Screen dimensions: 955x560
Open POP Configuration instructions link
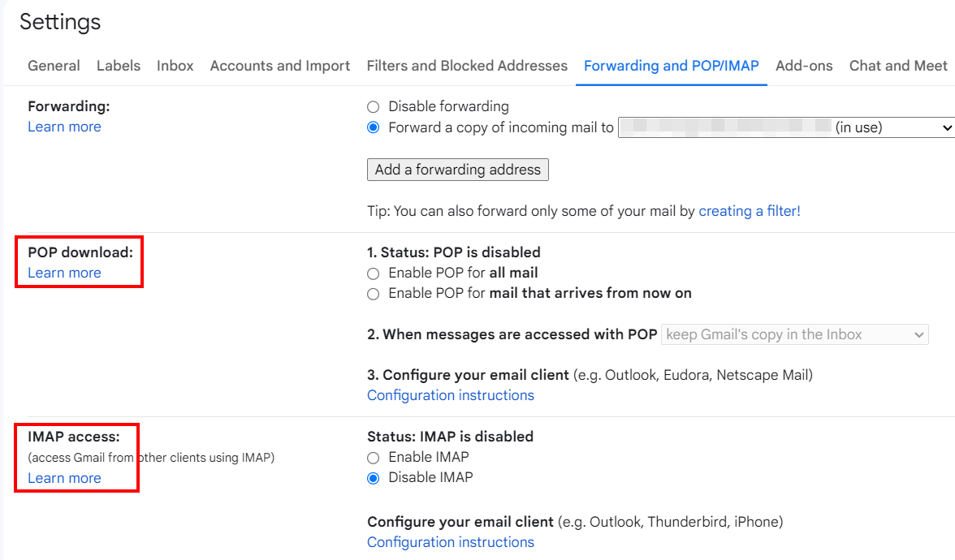[x=451, y=395]
